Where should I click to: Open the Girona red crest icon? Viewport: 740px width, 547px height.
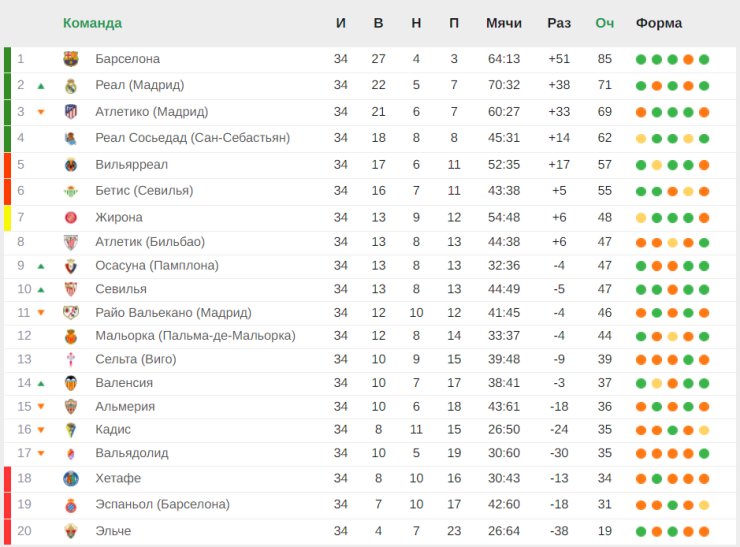tap(71, 218)
